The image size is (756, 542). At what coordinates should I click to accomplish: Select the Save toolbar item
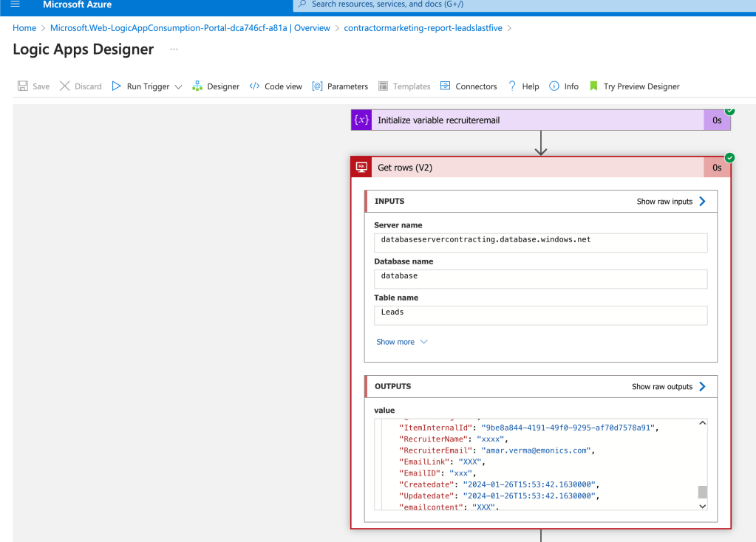[x=34, y=86]
